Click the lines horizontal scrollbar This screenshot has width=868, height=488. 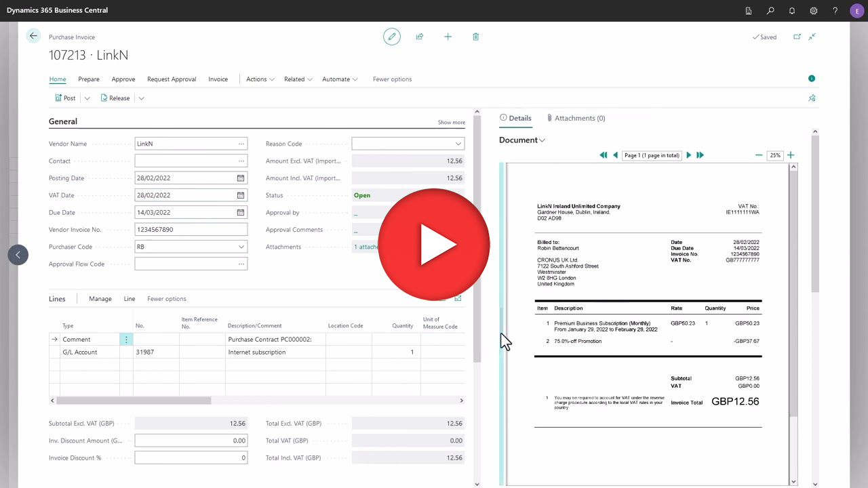(134, 401)
